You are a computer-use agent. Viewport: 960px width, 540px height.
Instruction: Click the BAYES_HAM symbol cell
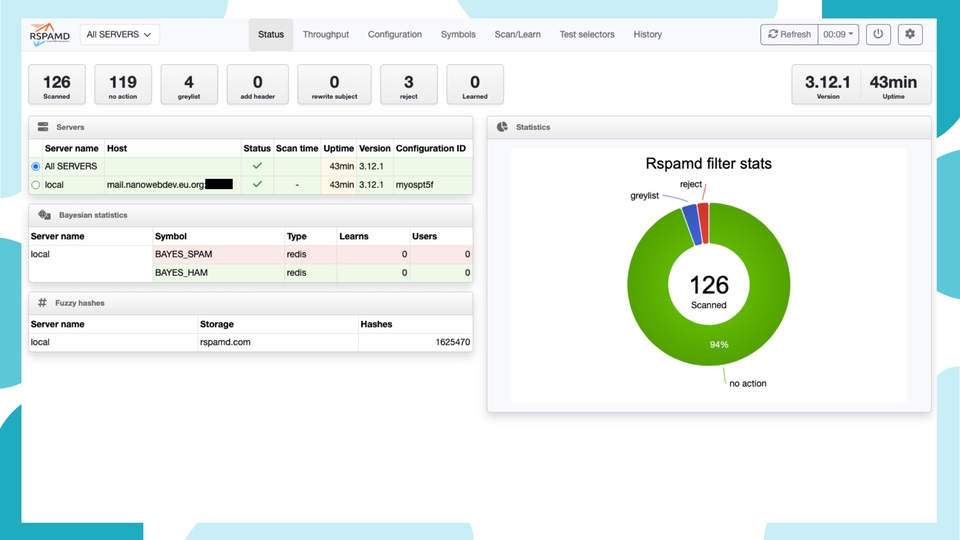219,272
